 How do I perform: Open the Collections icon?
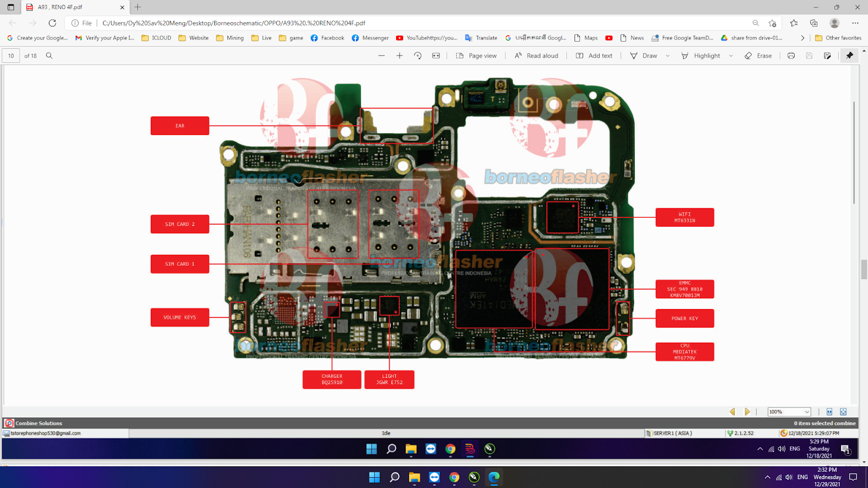click(x=814, y=23)
